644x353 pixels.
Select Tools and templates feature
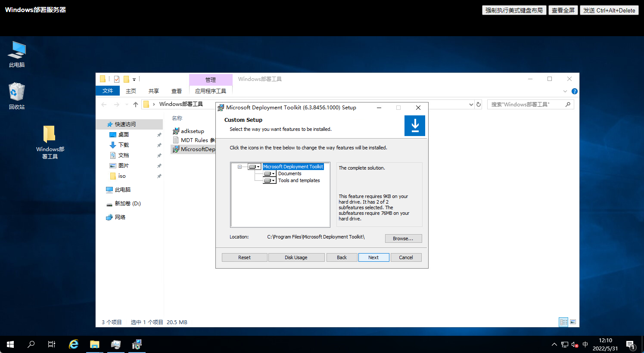299,180
